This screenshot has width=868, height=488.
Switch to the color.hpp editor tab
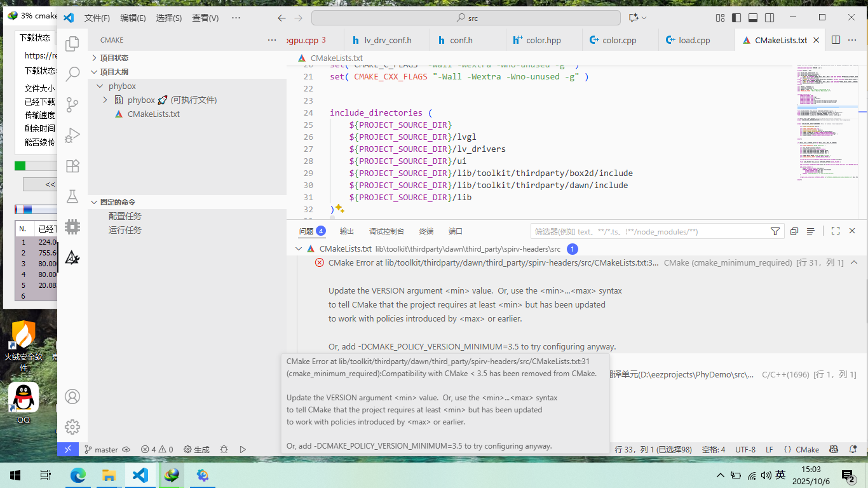543,40
